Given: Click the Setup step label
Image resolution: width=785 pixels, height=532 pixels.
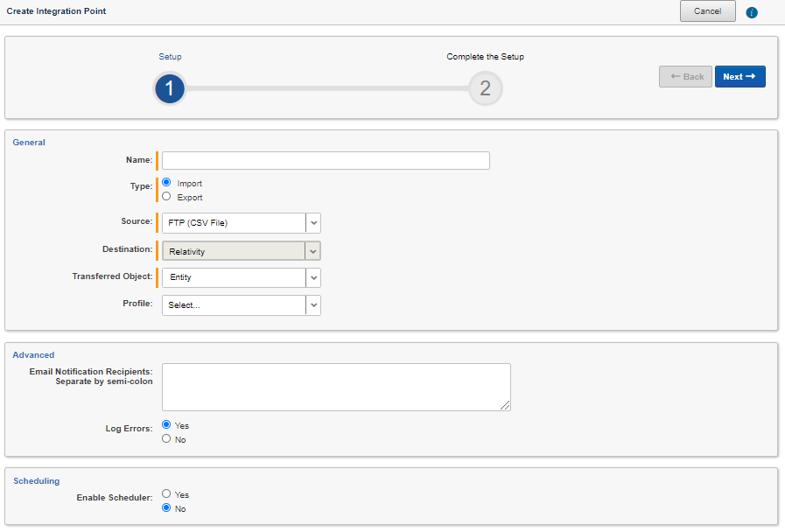Looking at the screenshot, I should pyautogui.click(x=171, y=57).
